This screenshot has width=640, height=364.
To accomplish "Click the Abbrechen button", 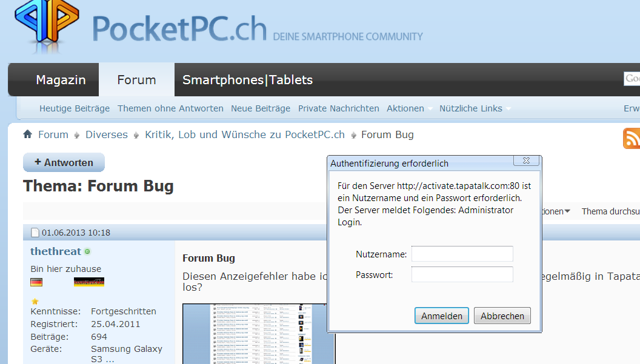I will 502,316.
